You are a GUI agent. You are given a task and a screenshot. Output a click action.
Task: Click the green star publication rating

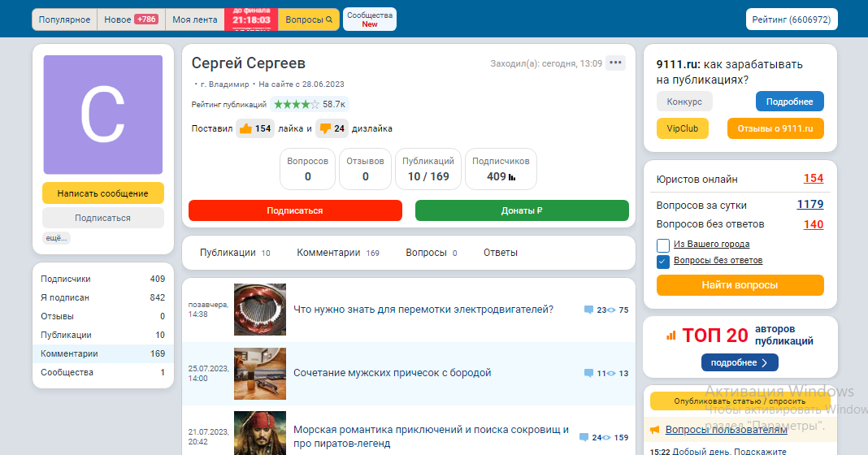pyautogui.click(x=297, y=104)
